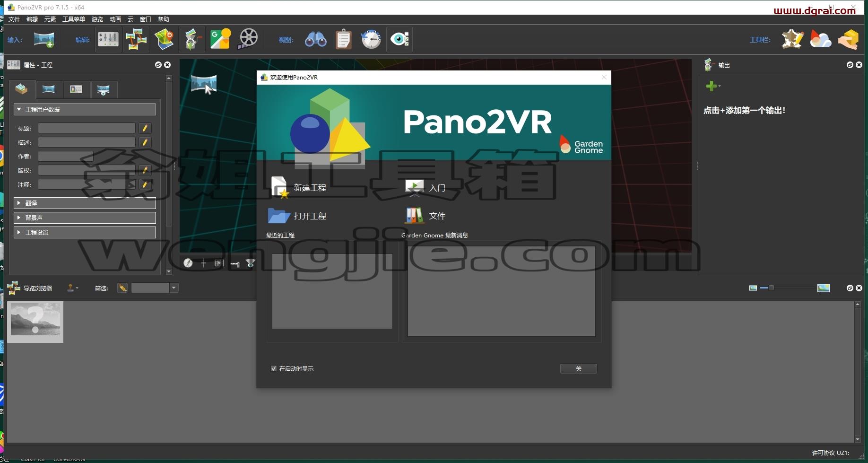This screenshot has height=463, width=868.
Task: Open the History clock icon
Action: point(371,39)
